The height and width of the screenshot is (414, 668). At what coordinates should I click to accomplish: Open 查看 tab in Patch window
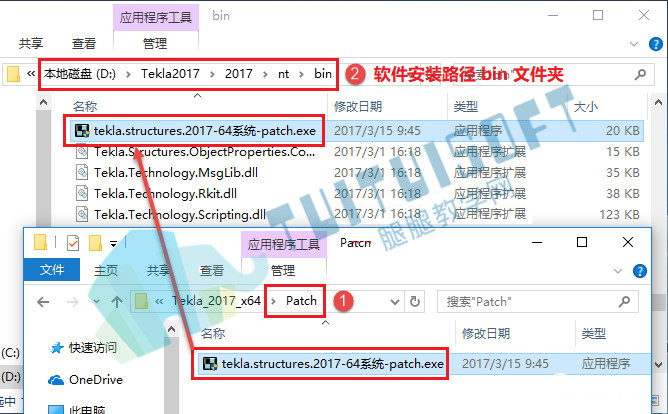[x=211, y=270]
